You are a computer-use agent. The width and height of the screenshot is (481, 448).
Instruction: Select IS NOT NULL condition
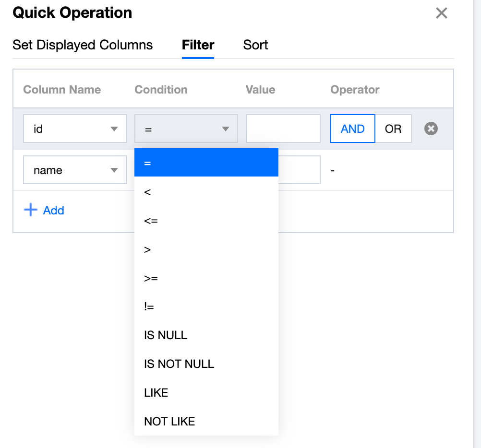click(206, 364)
